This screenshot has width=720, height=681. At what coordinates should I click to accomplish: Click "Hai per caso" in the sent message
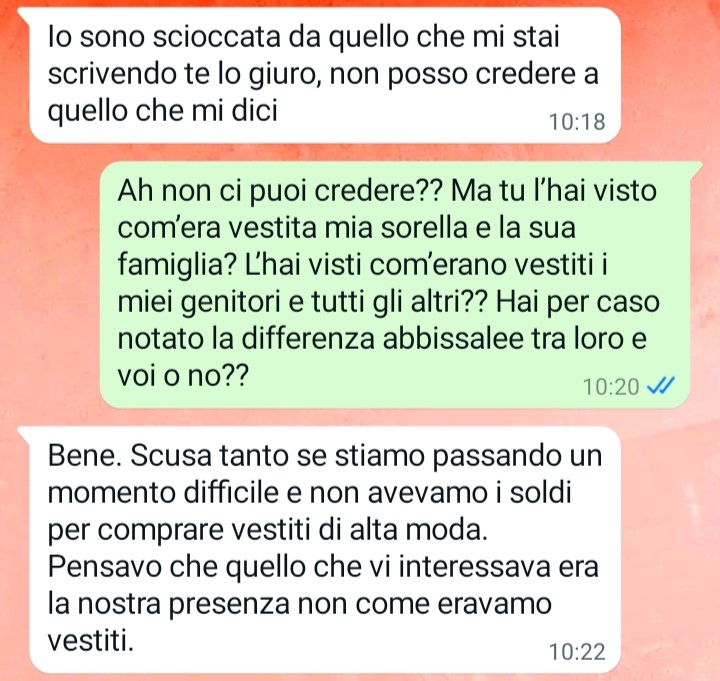click(578, 302)
